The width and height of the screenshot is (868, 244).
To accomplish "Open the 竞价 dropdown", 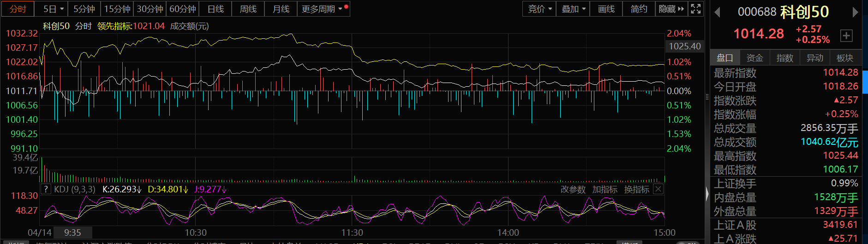I will (x=539, y=9).
